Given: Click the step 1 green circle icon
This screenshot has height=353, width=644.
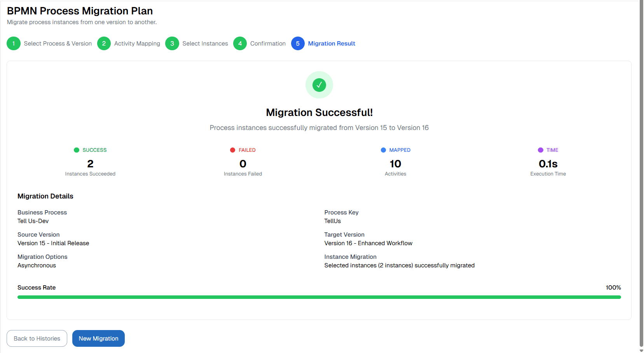Looking at the screenshot, I should (x=13, y=43).
